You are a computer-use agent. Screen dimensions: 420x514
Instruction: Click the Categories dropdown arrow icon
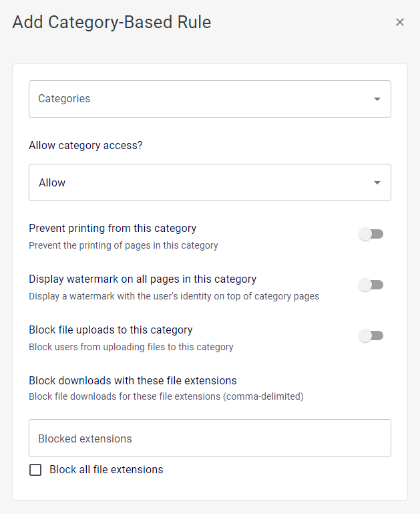tap(377, 99)
